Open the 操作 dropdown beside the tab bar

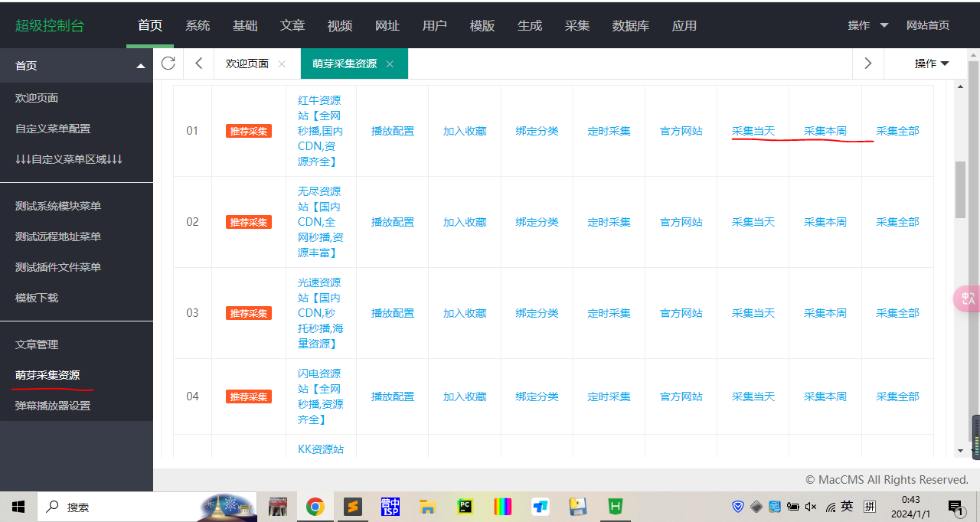tap(930, 64)
